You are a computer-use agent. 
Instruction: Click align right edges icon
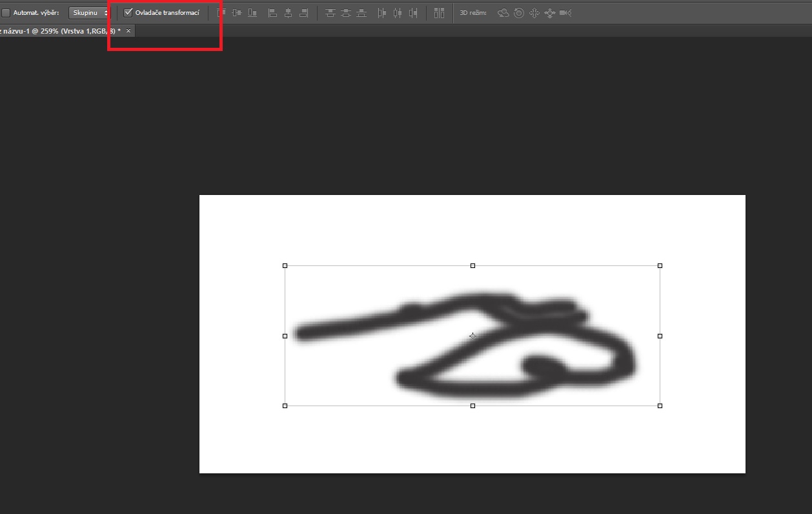click(x=303, y=13)
